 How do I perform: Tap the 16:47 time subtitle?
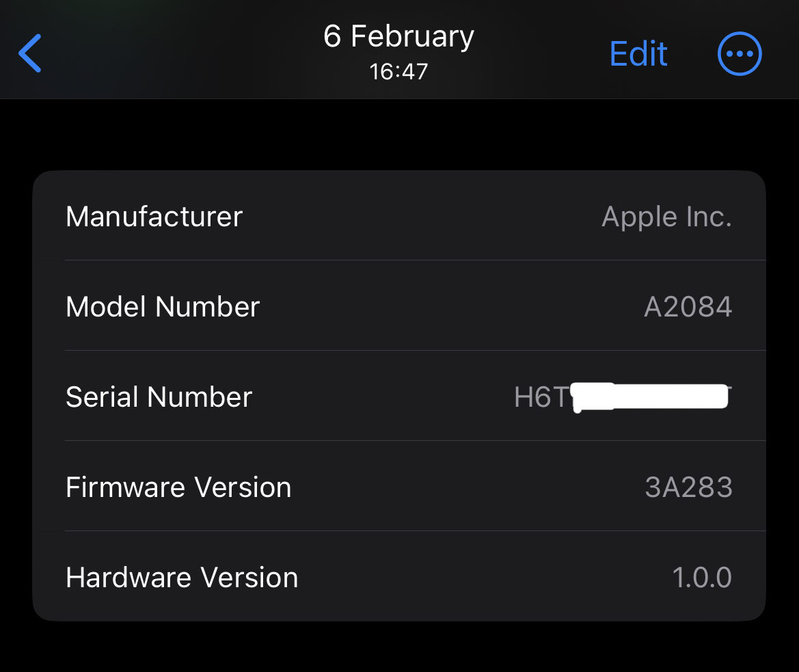tap(398, 71)
